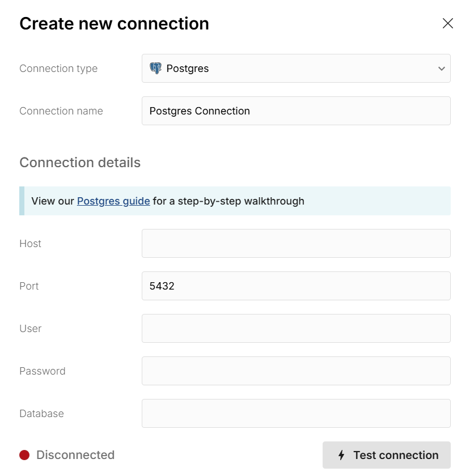This screenshot has width=474, height=476.
Task: Place cursor in the Database field
Action: [295, 414]
